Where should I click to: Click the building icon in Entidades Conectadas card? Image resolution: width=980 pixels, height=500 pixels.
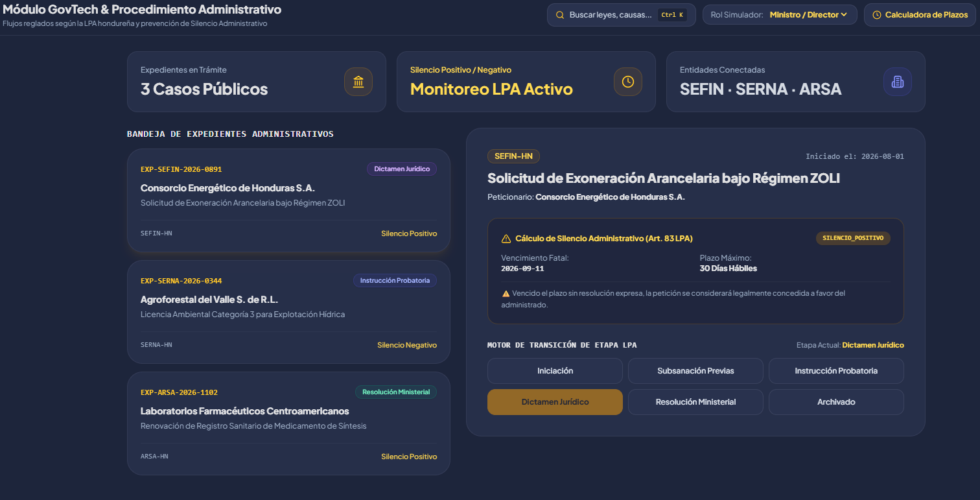[898, 82]
